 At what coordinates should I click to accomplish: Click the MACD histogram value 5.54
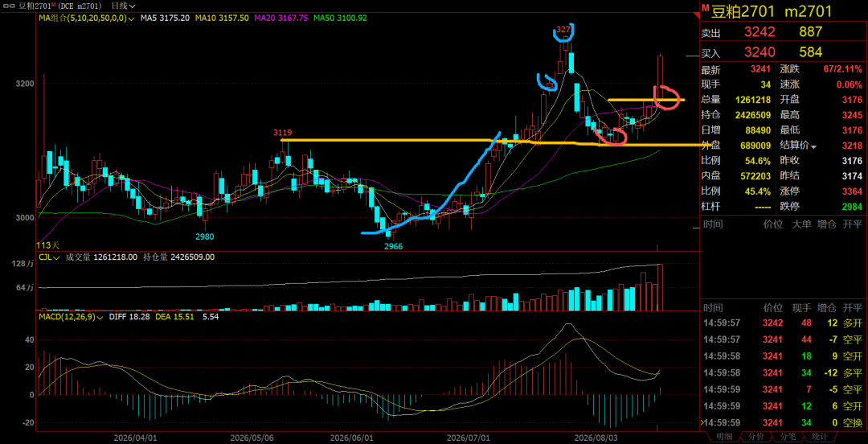[211, 317]
